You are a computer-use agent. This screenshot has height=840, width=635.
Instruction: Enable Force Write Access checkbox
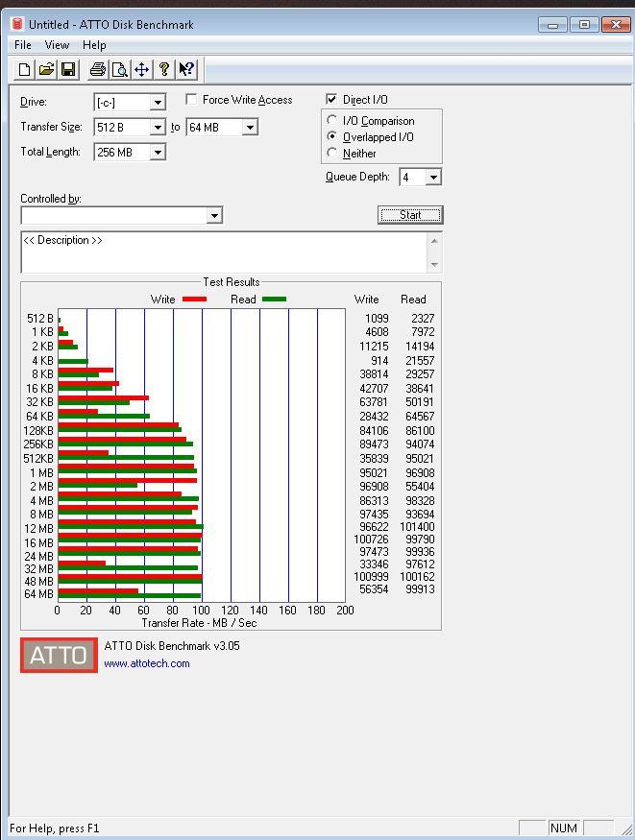[x=191, y=99]
